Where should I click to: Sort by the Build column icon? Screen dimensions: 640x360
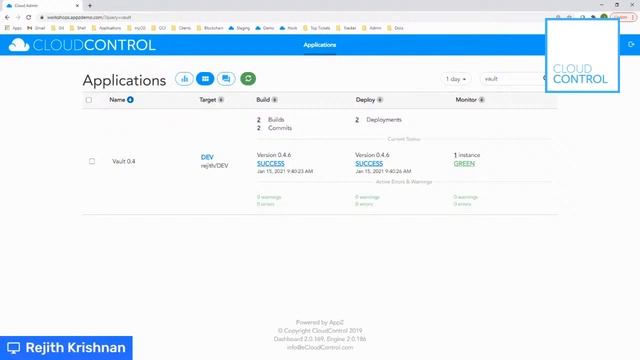pyautogui.click(x=275, y=100)
